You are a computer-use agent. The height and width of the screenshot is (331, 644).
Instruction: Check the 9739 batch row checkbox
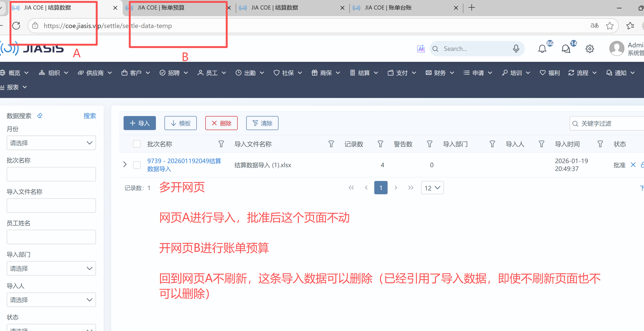click(x=137, y=165)
